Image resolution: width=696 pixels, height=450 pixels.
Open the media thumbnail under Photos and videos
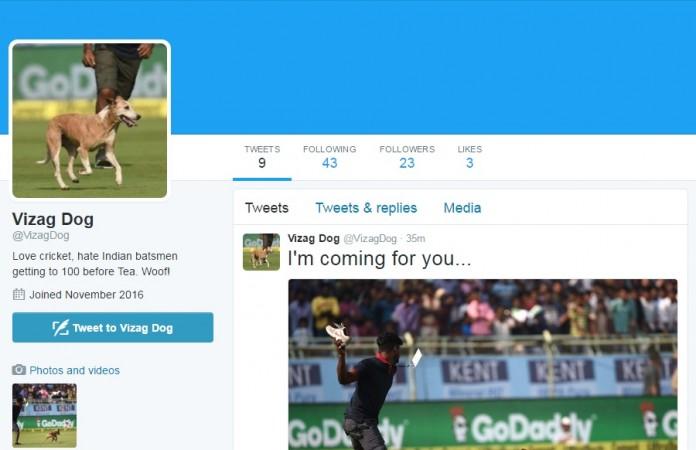[44, 415]
